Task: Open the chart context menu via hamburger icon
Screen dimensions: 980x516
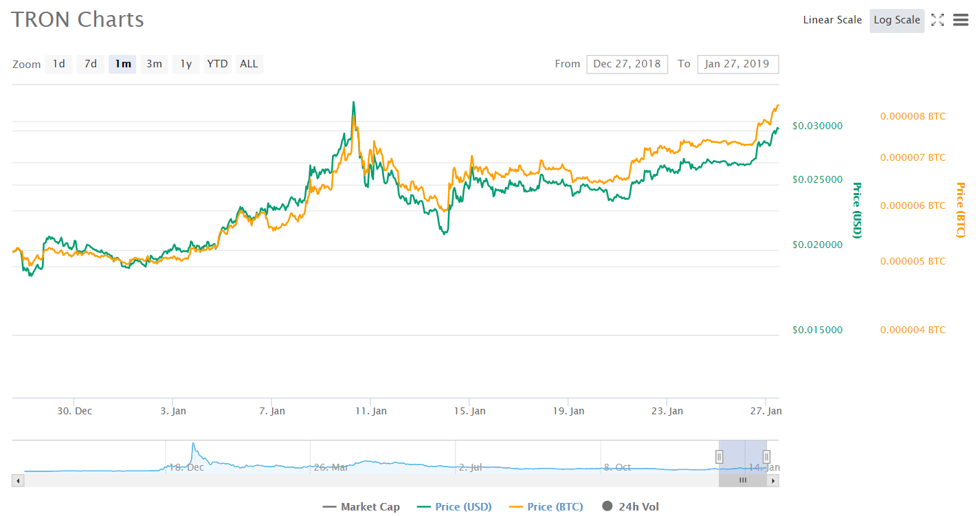Action: pos(960,19)
